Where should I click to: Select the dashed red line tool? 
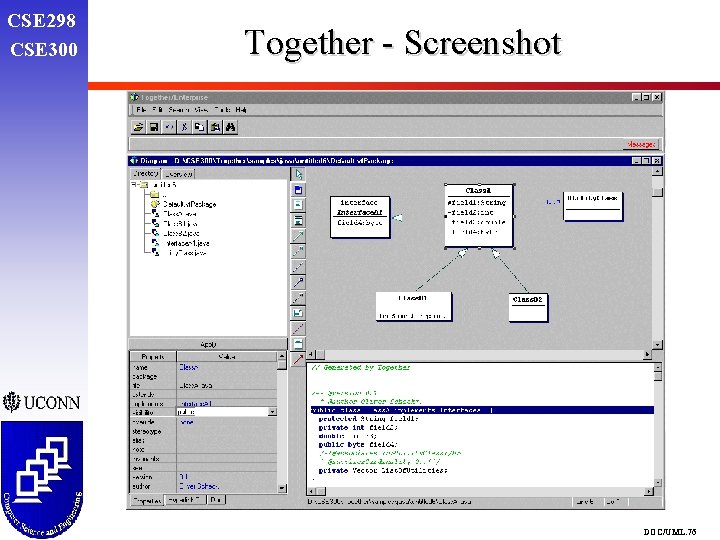point(298,328)
